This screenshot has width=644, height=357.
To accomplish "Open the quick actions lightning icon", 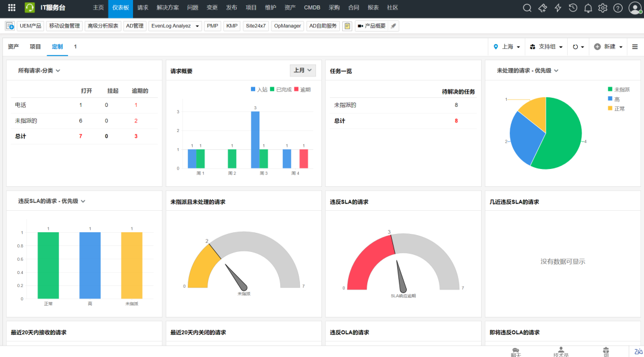I will (x=558, y=8).
